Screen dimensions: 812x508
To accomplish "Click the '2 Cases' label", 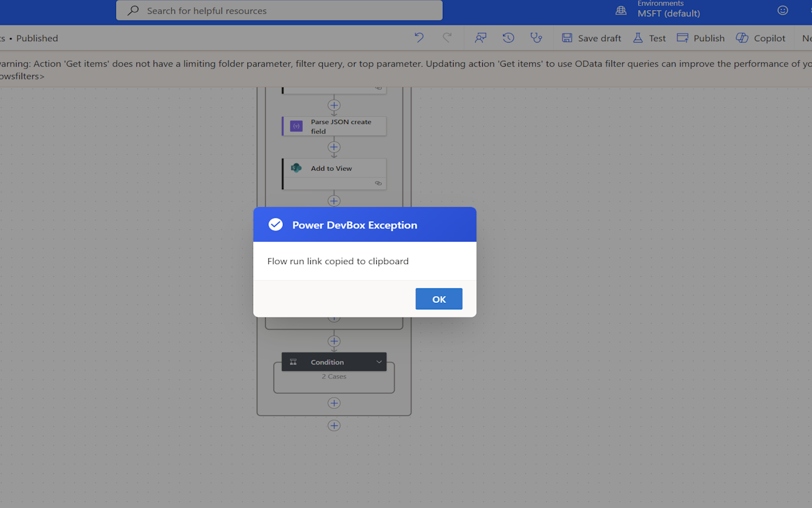I will [334, 377].
